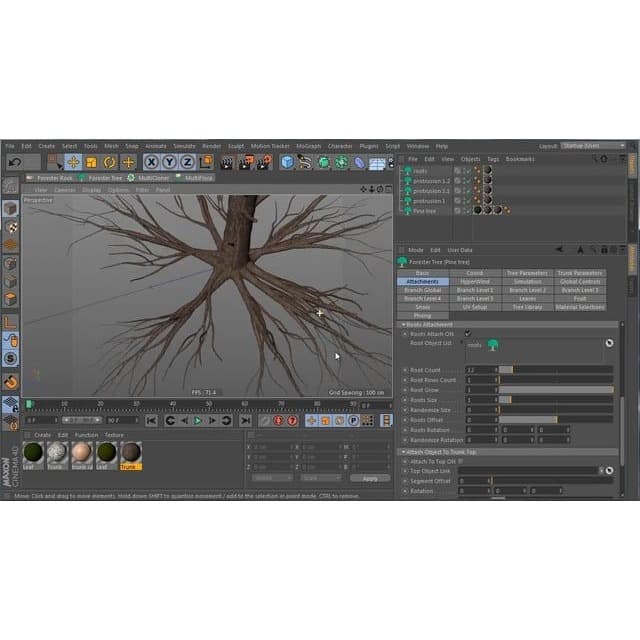Screen dimensions: 640x640
Task: Open the Simulate menu
Action: pos(184,146)
